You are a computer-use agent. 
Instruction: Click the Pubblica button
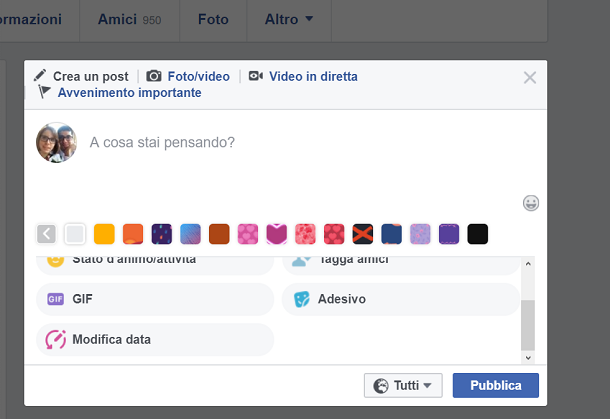[496, 386]
